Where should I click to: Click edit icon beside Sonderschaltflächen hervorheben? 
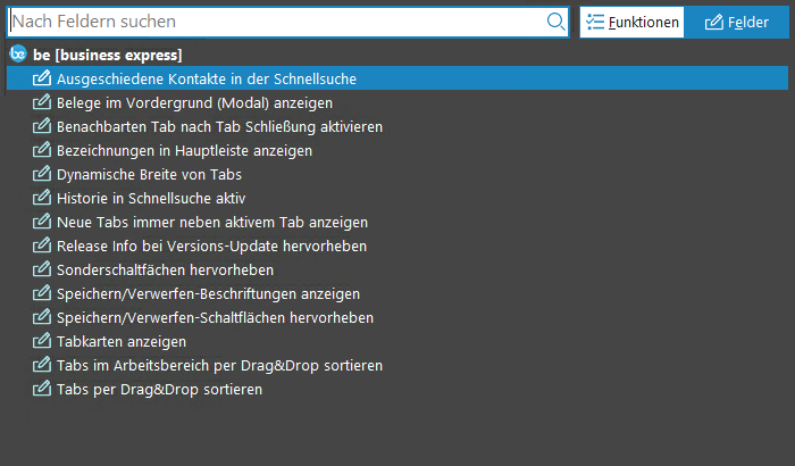coord(41,270)
